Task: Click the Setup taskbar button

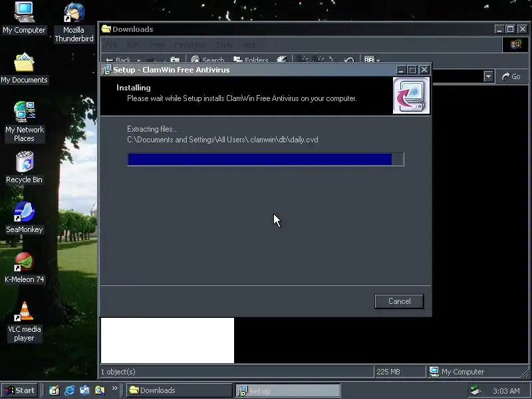Action: click(288, 390)
